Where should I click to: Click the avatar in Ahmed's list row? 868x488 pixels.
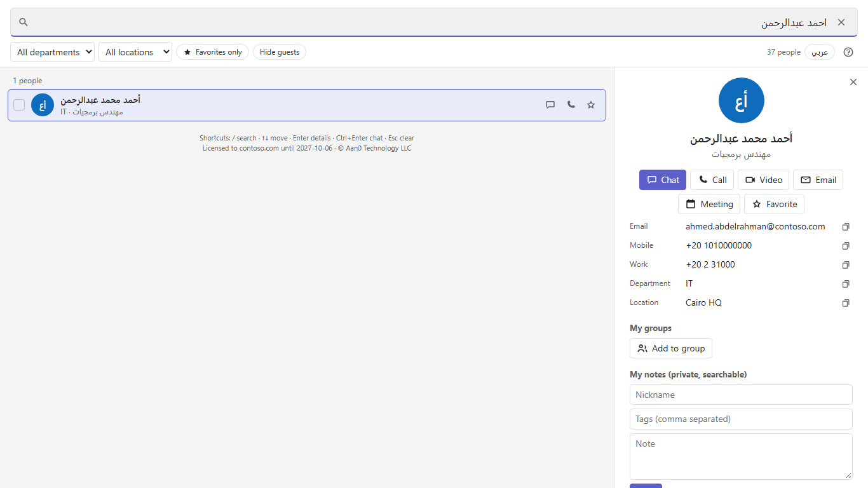click(x=43, y=105)
